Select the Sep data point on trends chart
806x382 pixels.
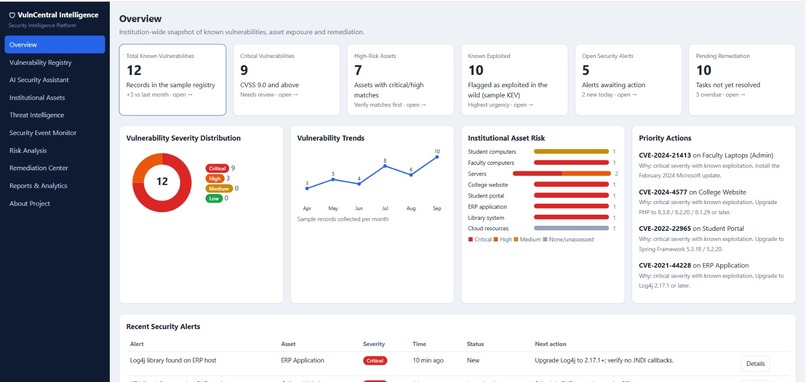click(437, 157)
